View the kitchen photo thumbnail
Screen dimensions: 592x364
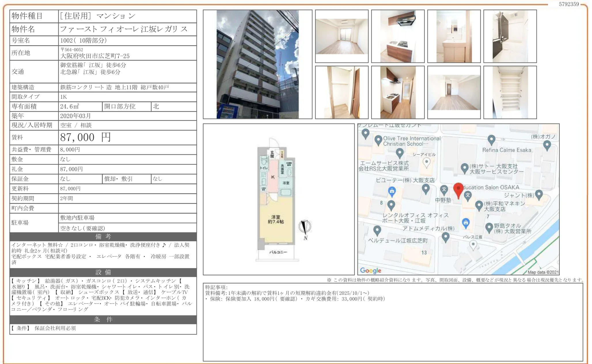(399, 36)
